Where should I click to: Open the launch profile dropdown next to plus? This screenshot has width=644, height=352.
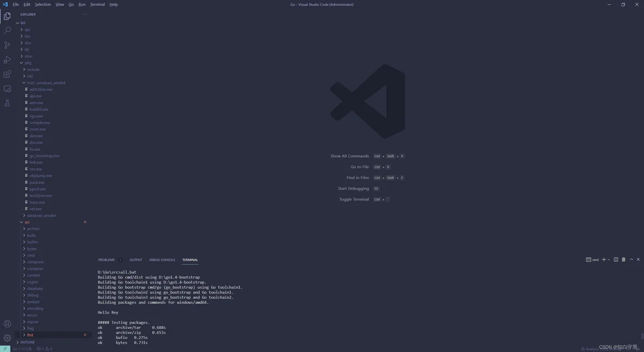(x=609, y=260)
